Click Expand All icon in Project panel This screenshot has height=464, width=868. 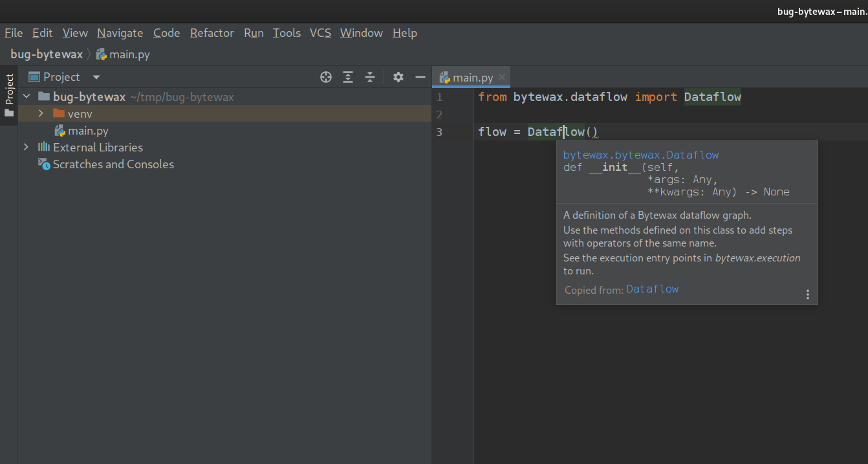pos(348,77)
